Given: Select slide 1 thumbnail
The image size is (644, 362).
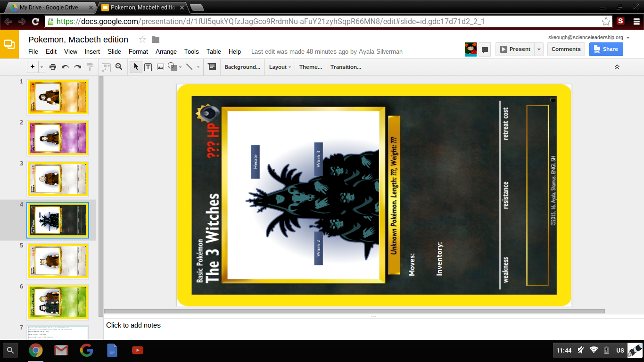Looking at the screenshot, I should tap(58, 98).
